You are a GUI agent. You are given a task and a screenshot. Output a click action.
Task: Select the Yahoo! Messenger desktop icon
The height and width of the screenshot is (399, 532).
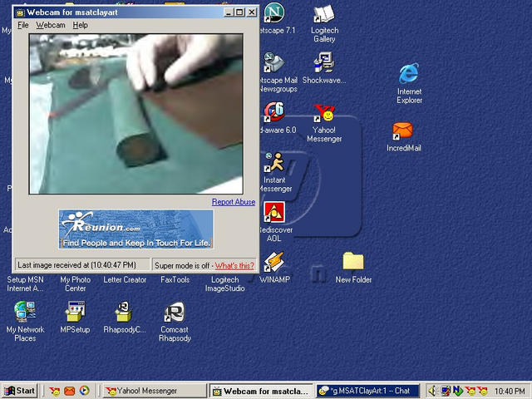click(x=324, y=113)
